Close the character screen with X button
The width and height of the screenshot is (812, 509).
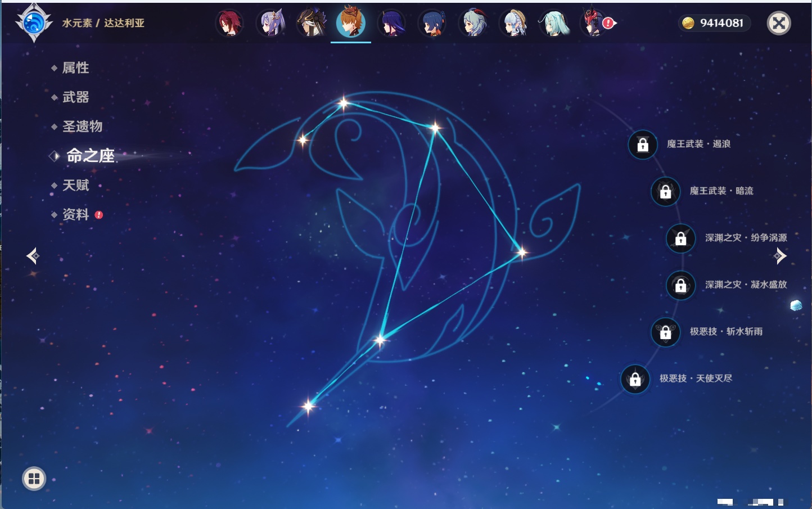click(x=779, y=23)
